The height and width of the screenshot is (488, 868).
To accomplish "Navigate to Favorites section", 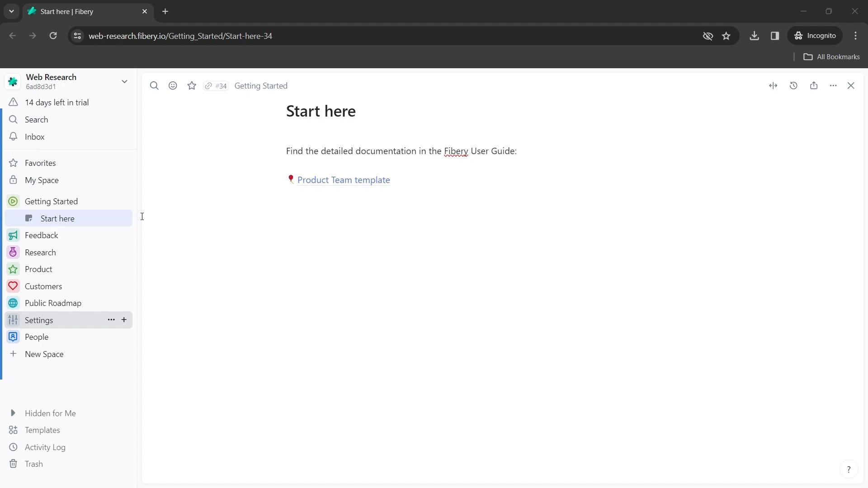I will [40, 163].
